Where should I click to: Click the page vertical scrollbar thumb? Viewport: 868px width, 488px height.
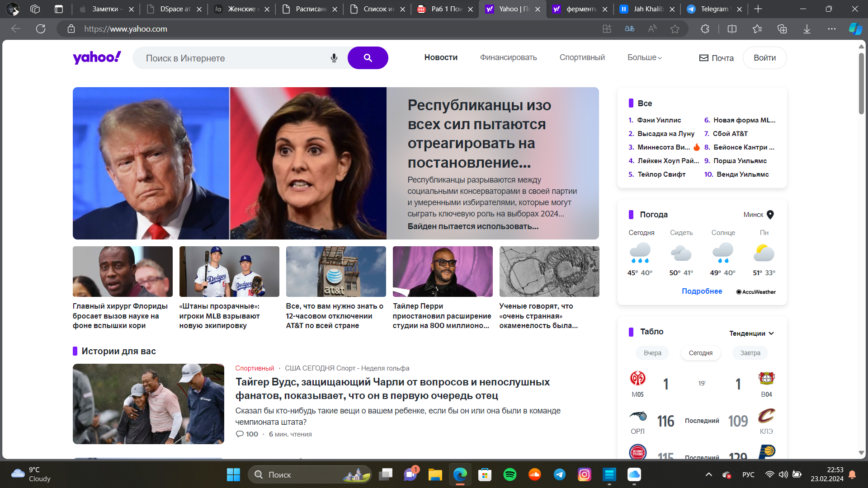861,84
